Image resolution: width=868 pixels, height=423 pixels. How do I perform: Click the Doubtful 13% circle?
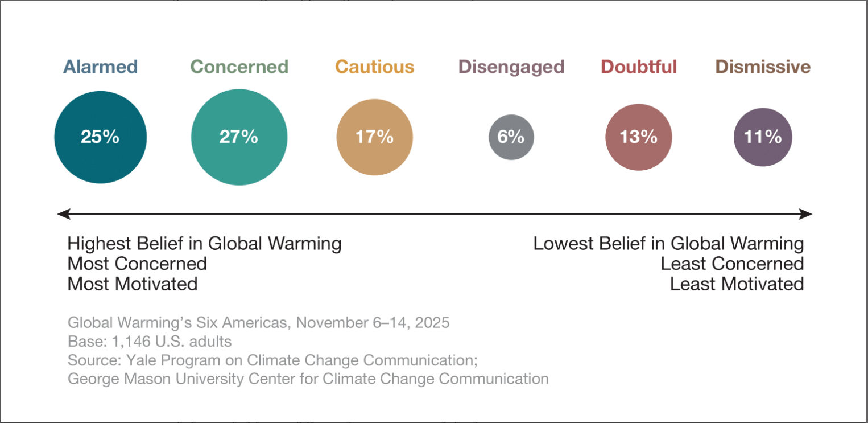(639, 137)
